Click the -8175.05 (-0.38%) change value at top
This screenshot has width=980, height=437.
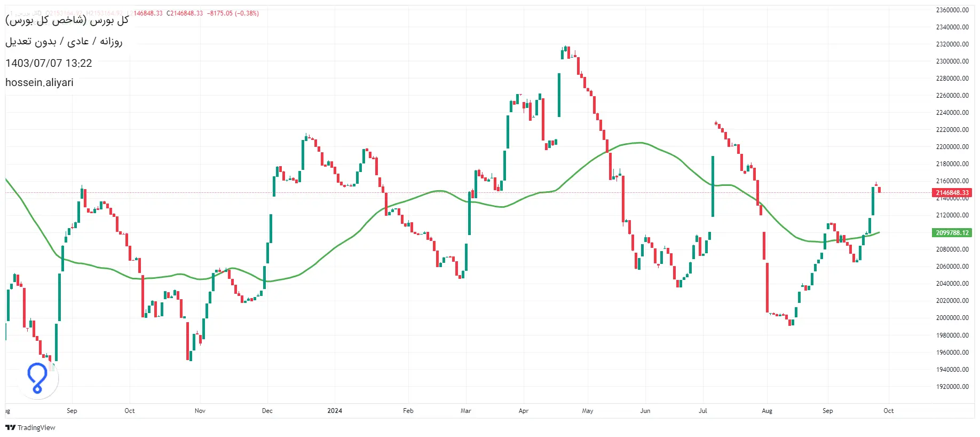click(x=233, y=13)
